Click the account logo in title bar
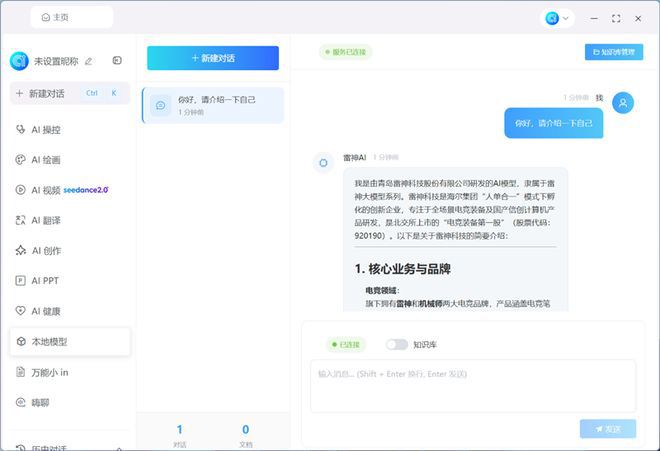The image size is (660, 451). 552,18
